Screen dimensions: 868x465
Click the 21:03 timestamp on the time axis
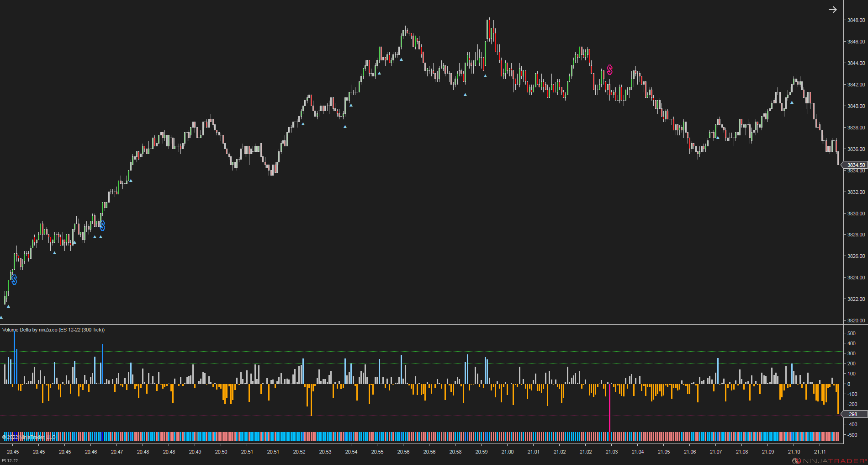611,452
